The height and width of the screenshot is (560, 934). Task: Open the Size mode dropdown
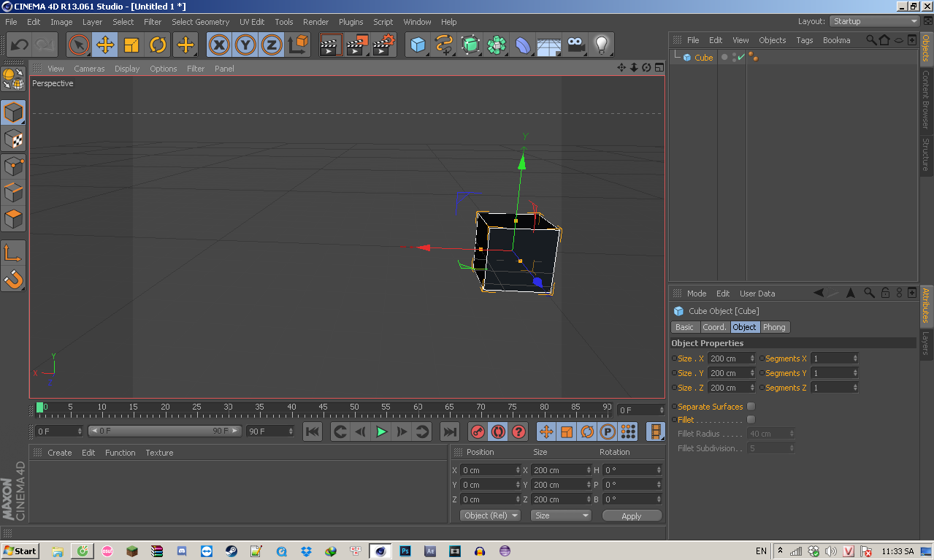(561, 515)
